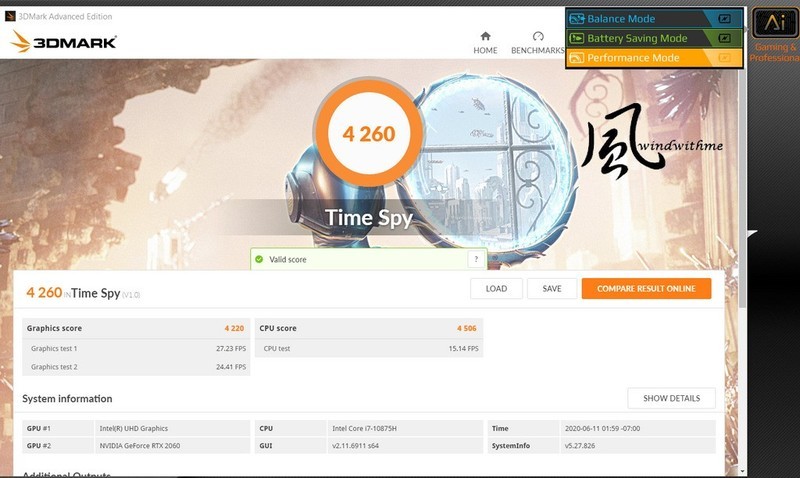Click the orange 4 260 score circle
This screenshot has width=800, height=478.
tap(369, 134)
